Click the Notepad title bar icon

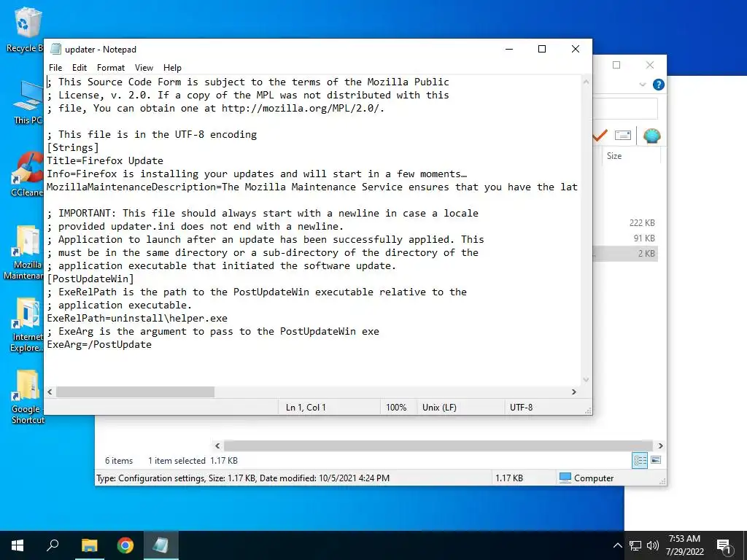click(55, 49)
